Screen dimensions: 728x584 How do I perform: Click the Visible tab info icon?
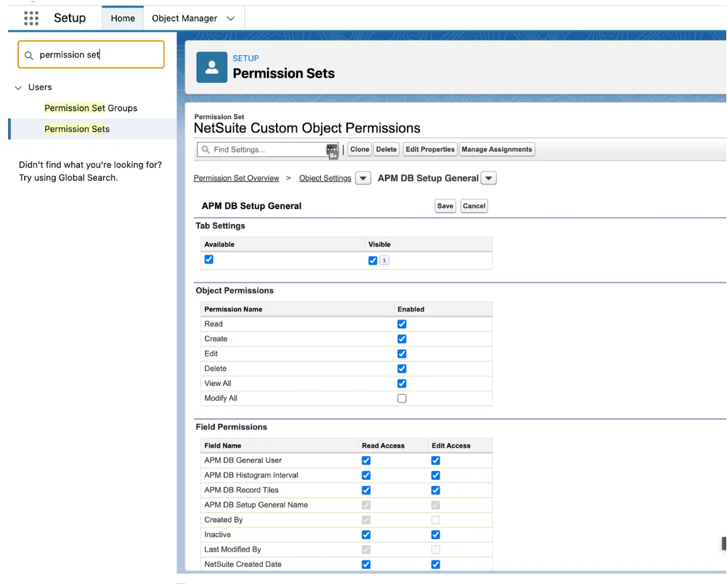[x=384, y=260]
